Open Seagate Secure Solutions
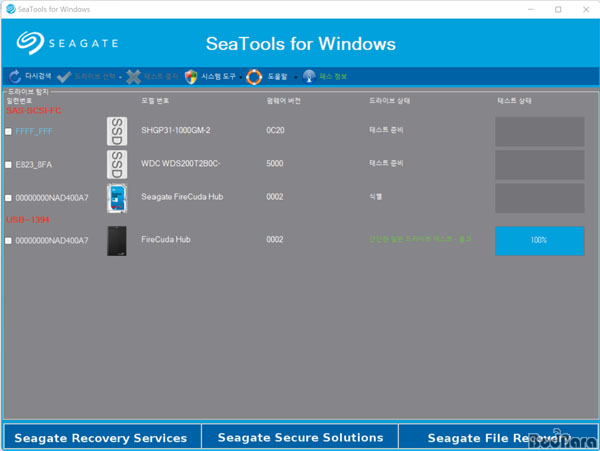 (300, 438)
